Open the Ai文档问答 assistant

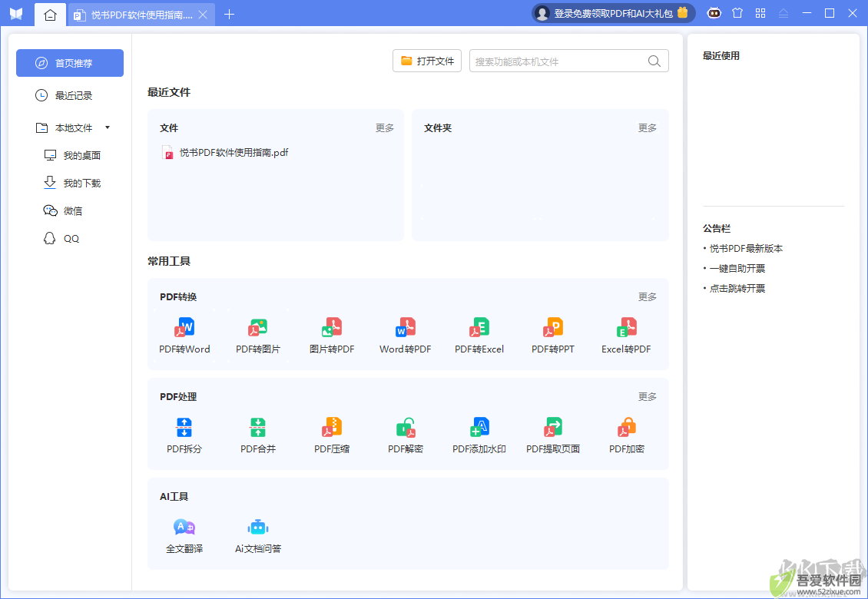tap(258, 535)
